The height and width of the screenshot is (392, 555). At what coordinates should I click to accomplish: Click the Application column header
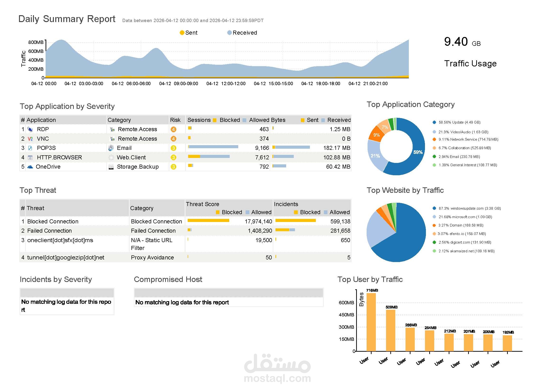pos(41,120)
